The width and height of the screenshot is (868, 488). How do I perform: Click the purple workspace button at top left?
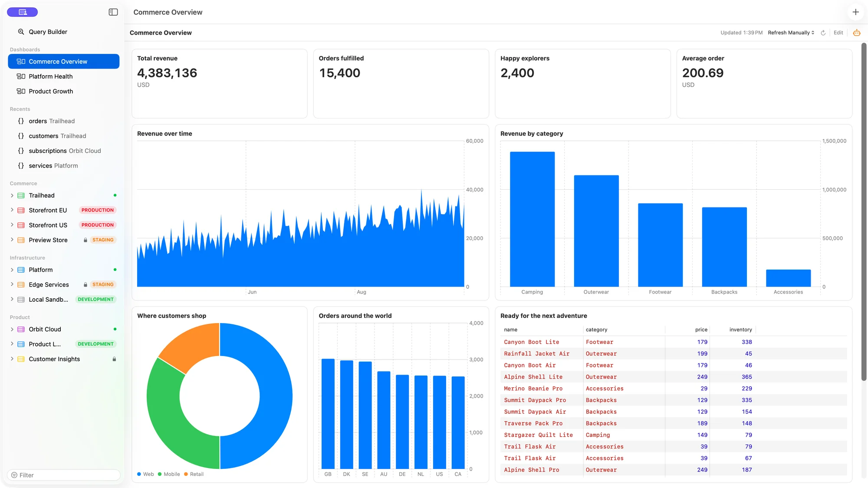(23, 12)
